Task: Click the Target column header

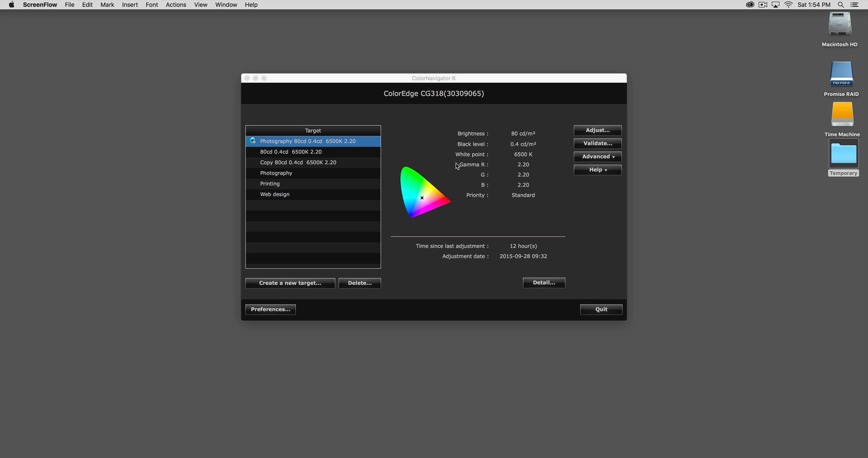Action: pos(313,131)
